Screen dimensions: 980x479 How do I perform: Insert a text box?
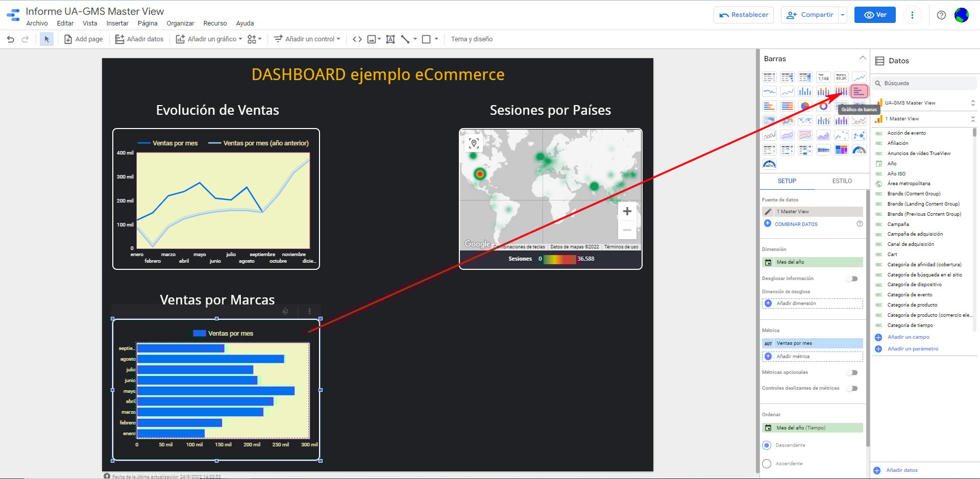coord(390,39)
